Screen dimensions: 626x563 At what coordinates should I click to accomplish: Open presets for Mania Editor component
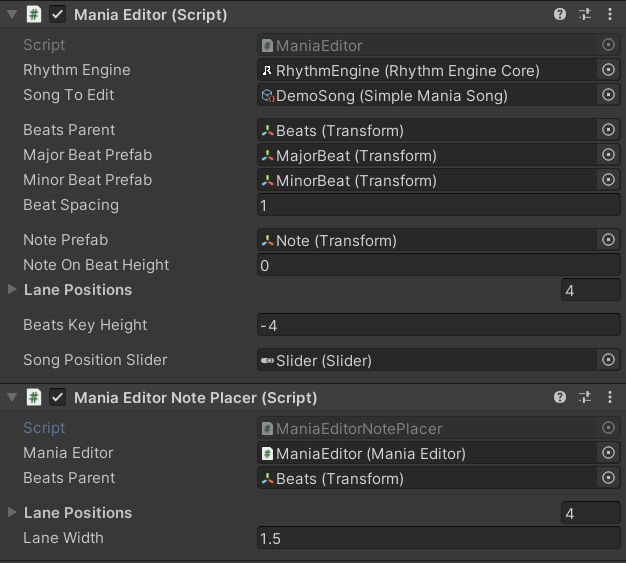[586, 15]
